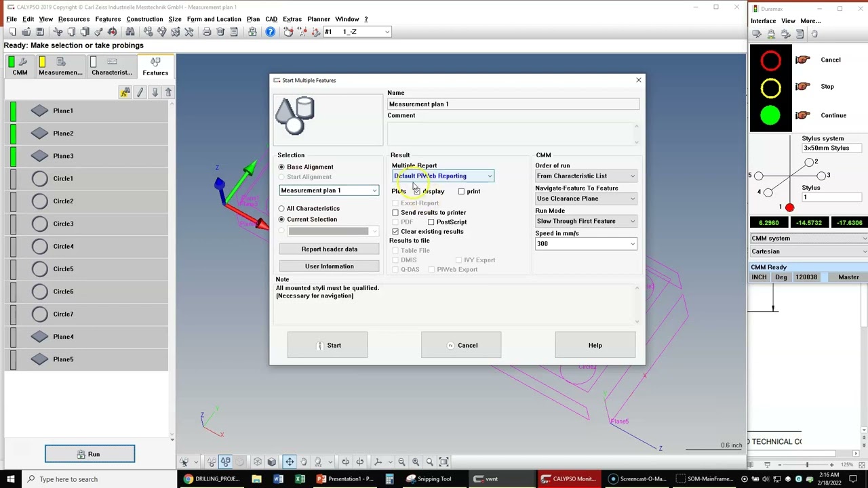The width and height of the screenshot is (868, 488).
Task: Select Current Selection radio button
Action: pos(281,219)
